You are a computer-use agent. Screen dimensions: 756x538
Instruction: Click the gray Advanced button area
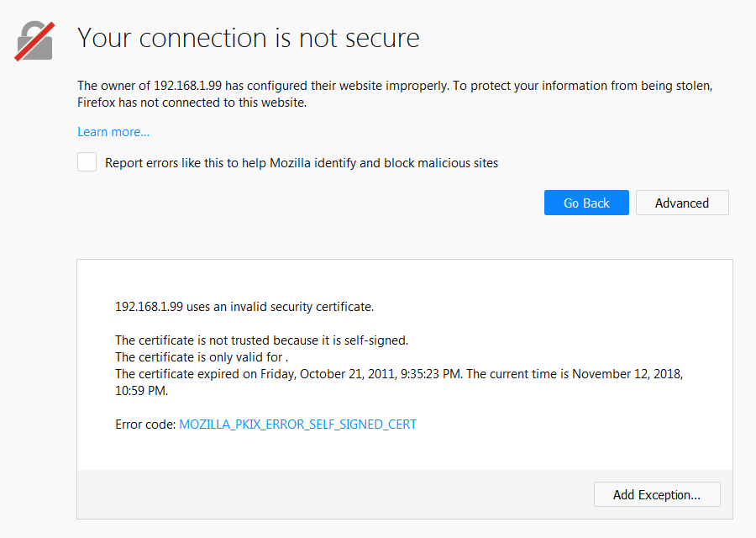coord(682,203)
